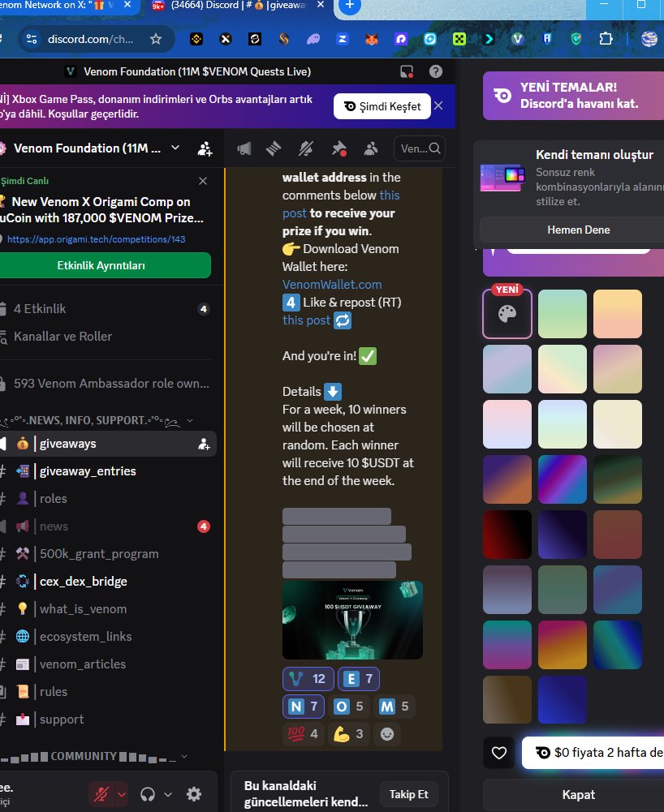Select the dark red-black theme swatch
Screen dimensions: 664x812
click(x=507, y=535)
